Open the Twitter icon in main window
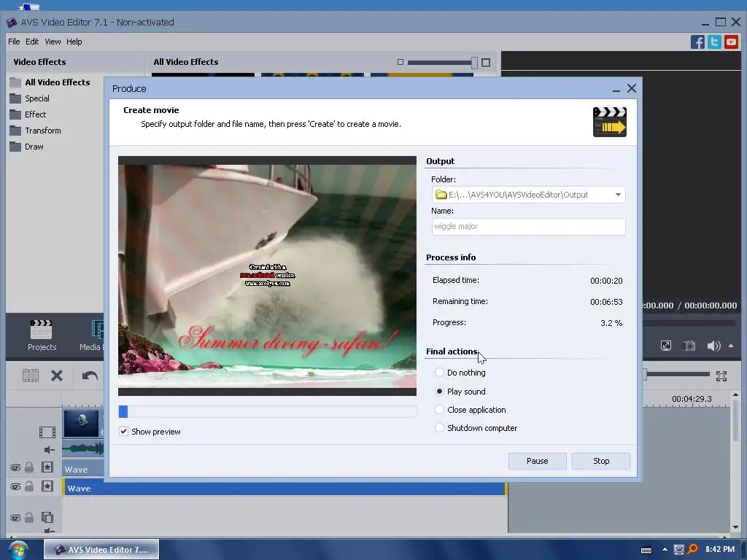This screenshot has height=560, width=747. click(714, 42)
